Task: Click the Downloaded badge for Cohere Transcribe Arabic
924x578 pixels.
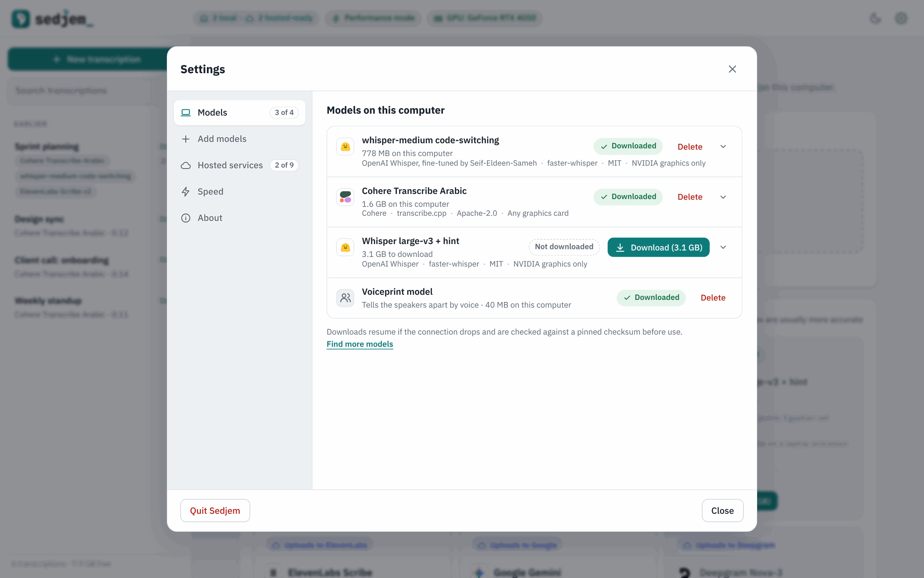Action: pyautogui.click(x=628, y=197)
